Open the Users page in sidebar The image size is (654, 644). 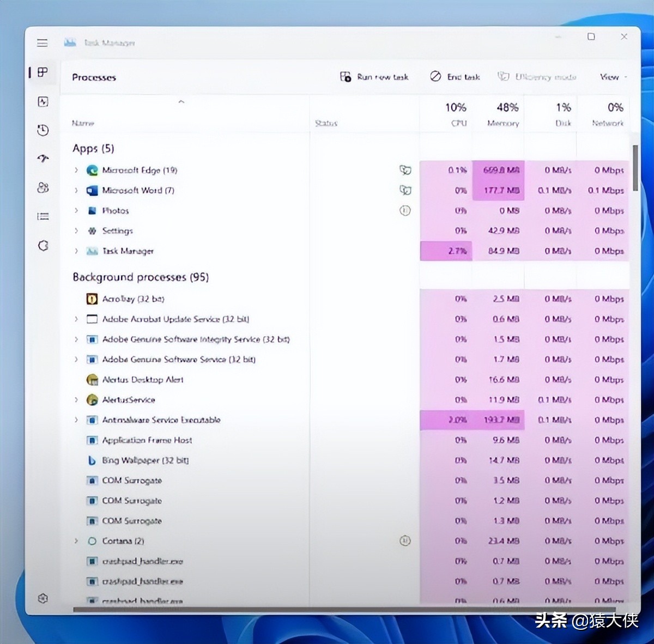coord(43,188)
